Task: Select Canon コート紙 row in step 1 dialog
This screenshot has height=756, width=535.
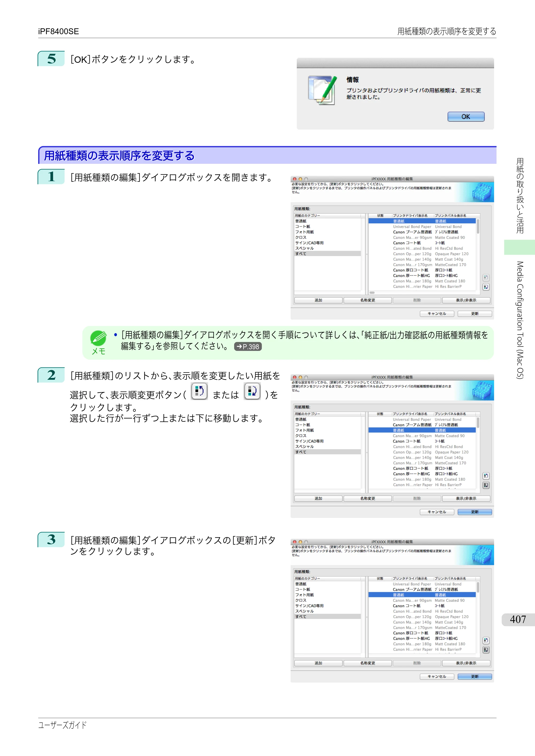Action: [x=422, y=243]
